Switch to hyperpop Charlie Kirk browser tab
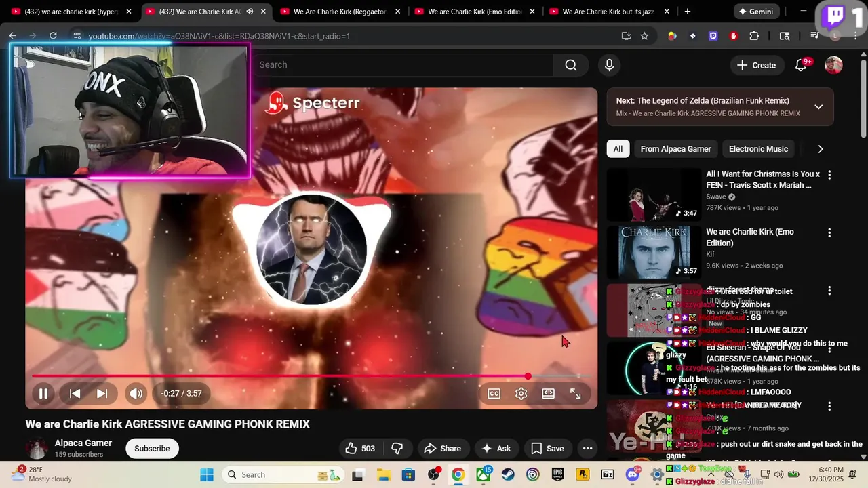The width and height of the screenshot is (868, 488). (x=71, y=12)
